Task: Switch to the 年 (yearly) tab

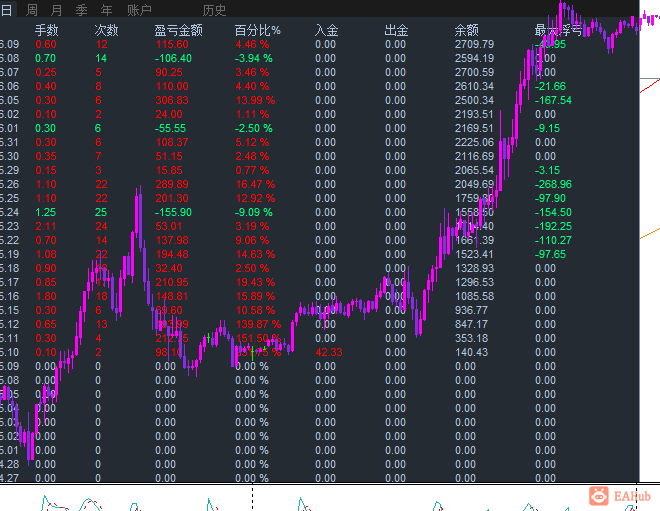Action: 106,10
